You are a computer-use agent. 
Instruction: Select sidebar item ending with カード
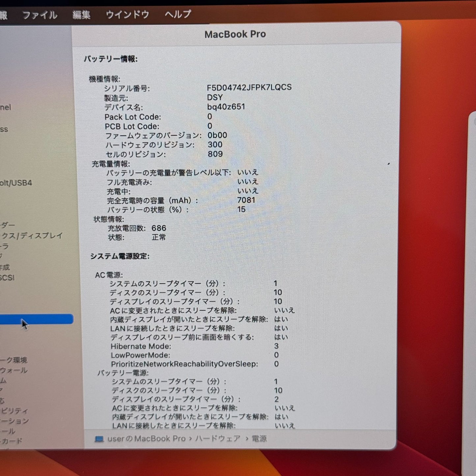pyautogui.click(x=11, y=441)
